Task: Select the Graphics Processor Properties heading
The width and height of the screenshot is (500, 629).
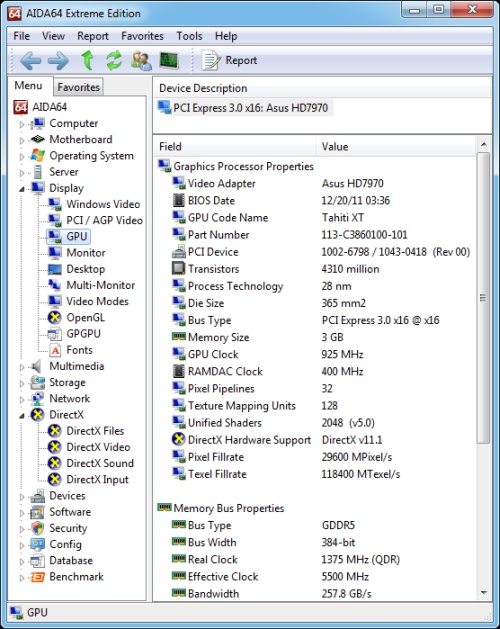Action: (x=236, y=166)
